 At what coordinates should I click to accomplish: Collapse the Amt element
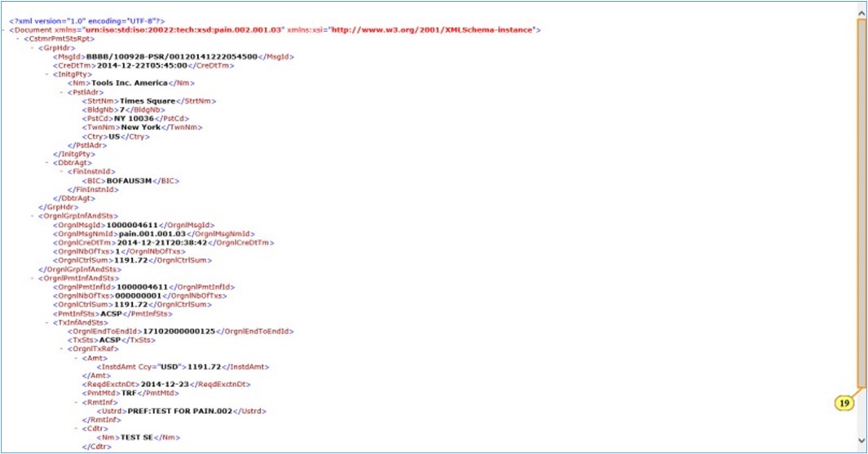click(x=76, y=358)
